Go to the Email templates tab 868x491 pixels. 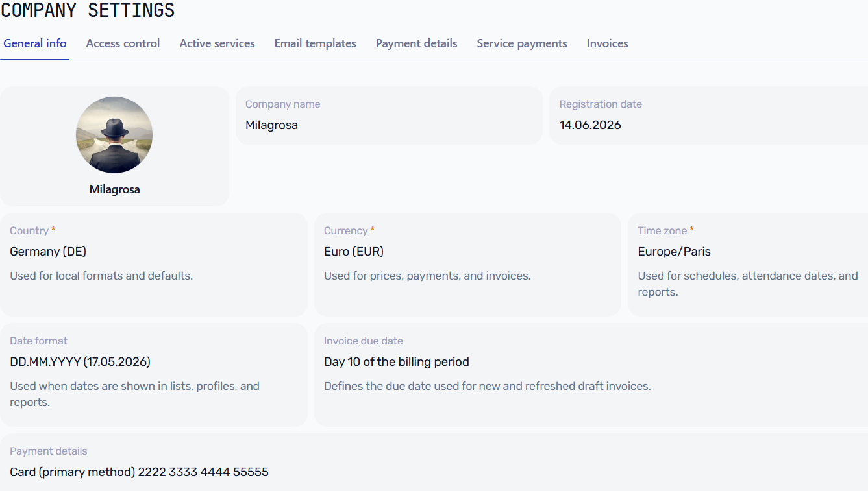point(315,43)
